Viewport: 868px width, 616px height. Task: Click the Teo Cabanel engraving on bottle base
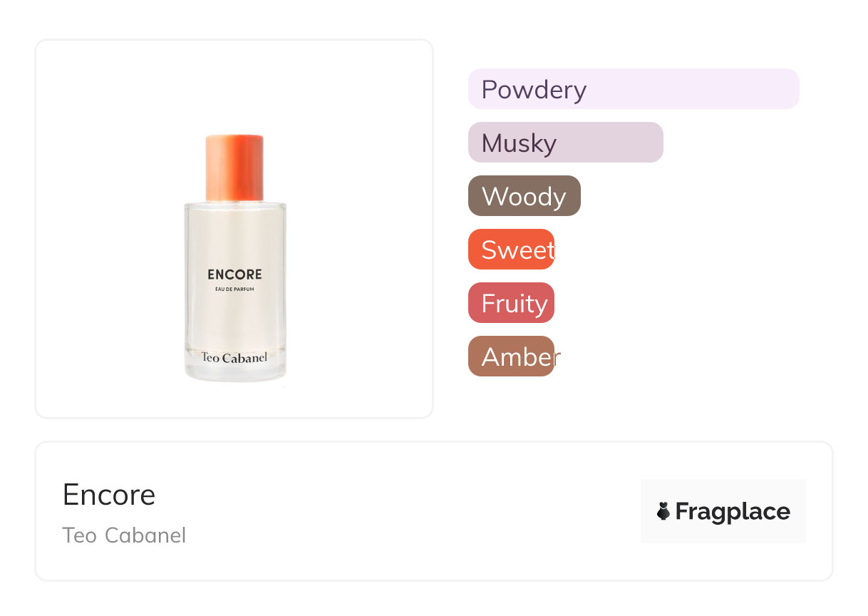click(234, 357)
